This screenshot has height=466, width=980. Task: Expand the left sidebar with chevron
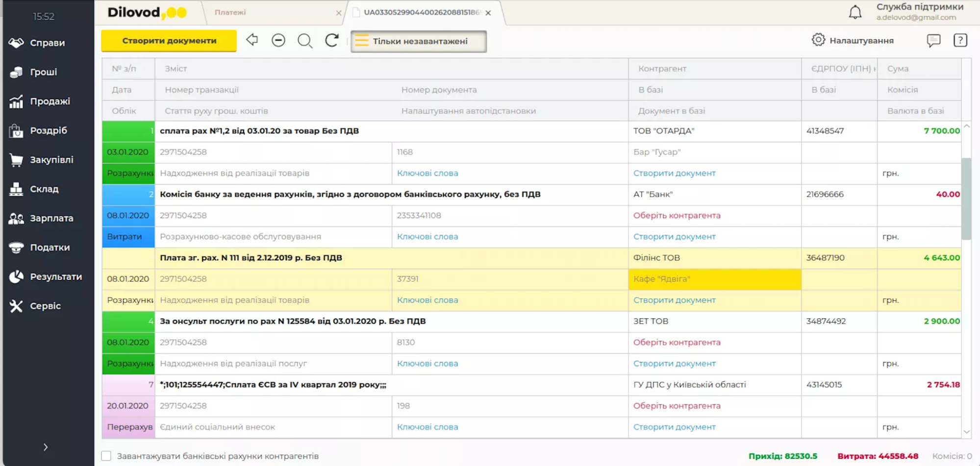[46, 447]
